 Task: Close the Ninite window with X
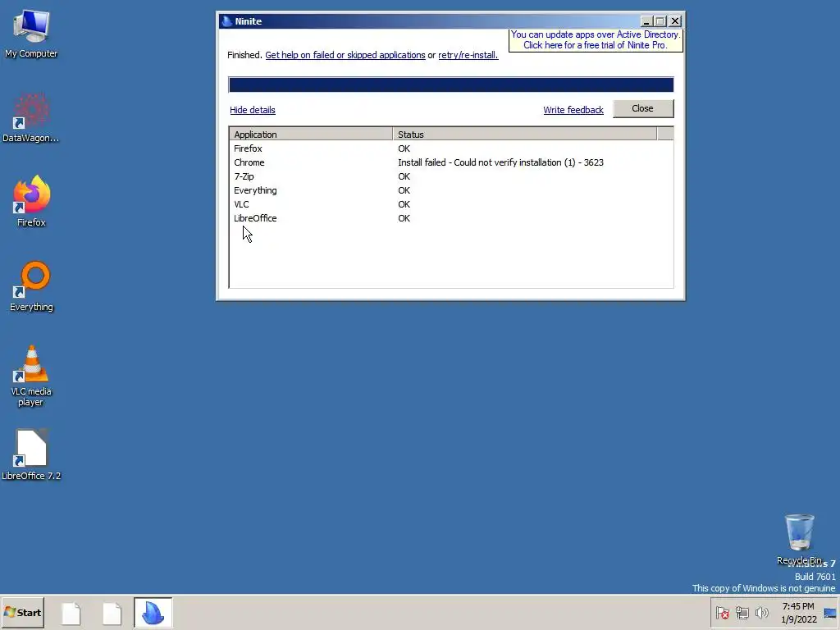point(675,21)
